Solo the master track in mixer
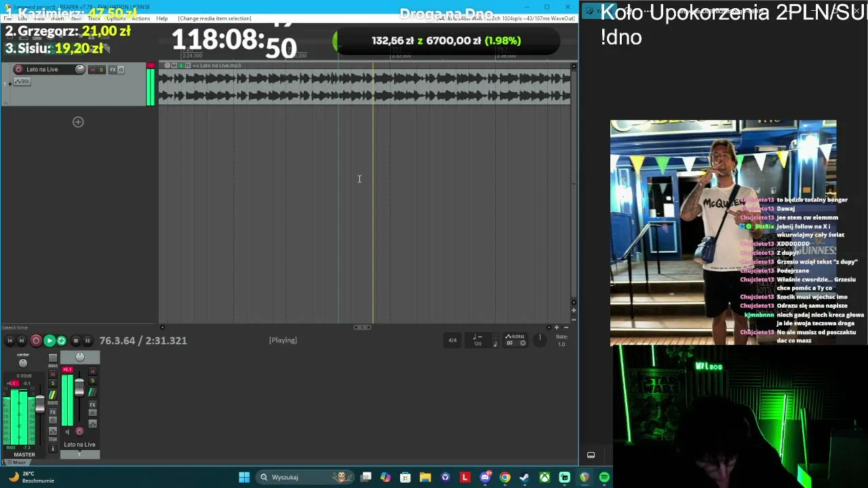This screenshot has width=868, height=488. pyautogui.click(x=53, y=383)
